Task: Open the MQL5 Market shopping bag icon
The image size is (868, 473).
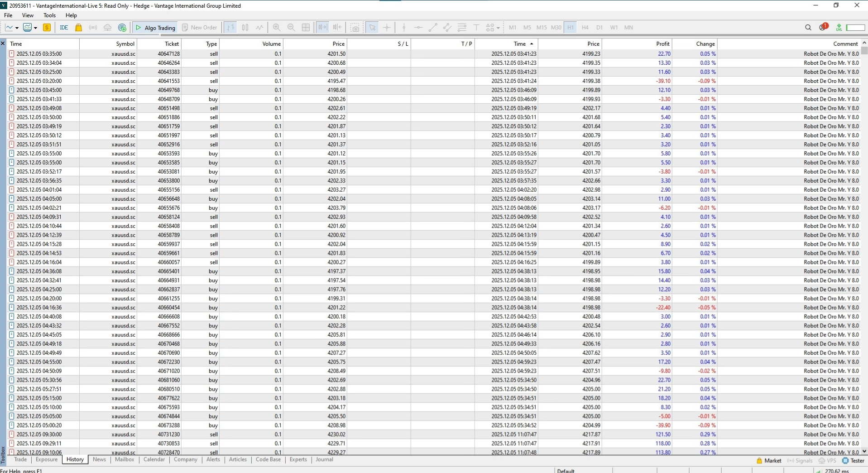Action: 78,28
